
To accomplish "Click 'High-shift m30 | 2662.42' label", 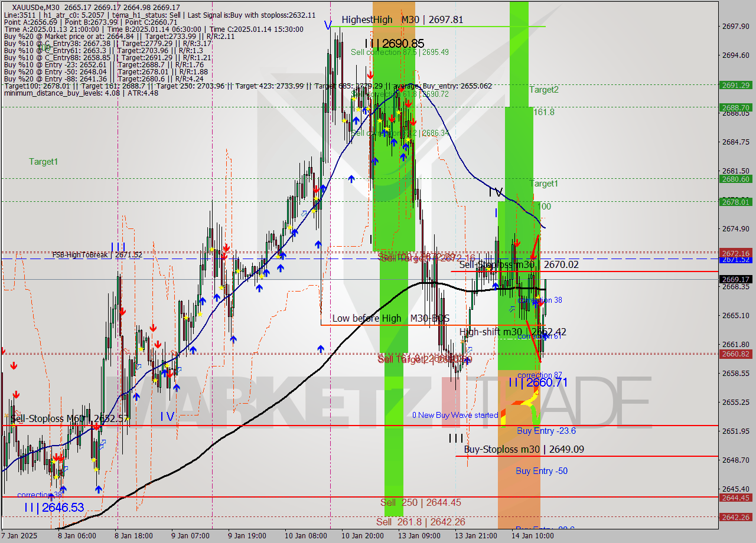I will [x=513, y=332].
